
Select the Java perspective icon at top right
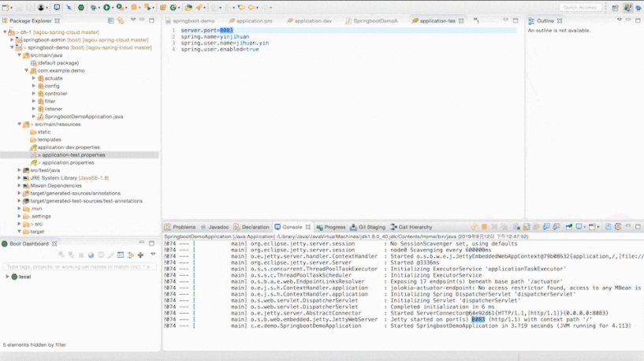[627, 7]
